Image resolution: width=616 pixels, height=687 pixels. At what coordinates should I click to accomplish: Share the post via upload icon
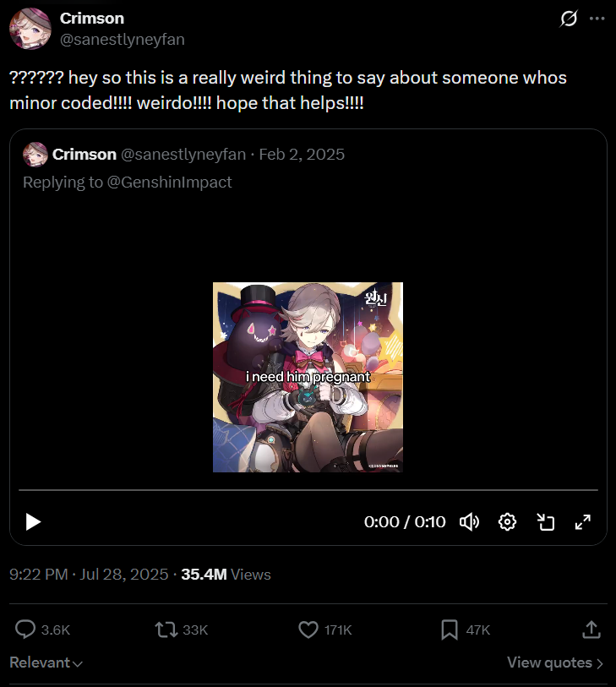(x=591, y=630)
